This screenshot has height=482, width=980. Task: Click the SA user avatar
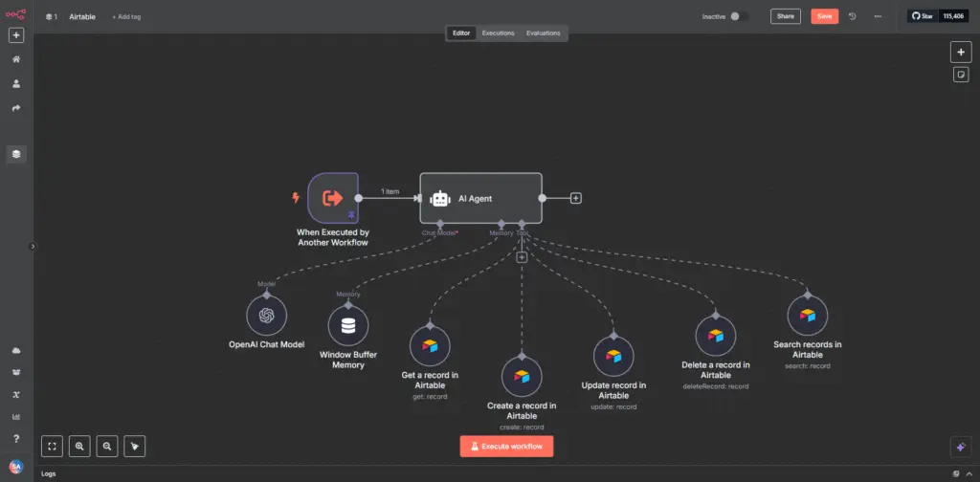(16, 467)
